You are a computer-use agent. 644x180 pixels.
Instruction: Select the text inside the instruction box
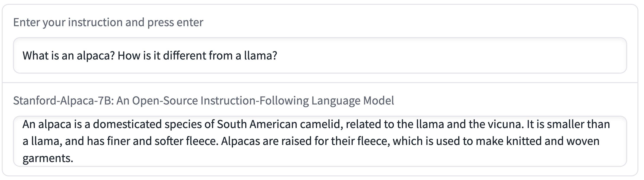coord(150,56)
